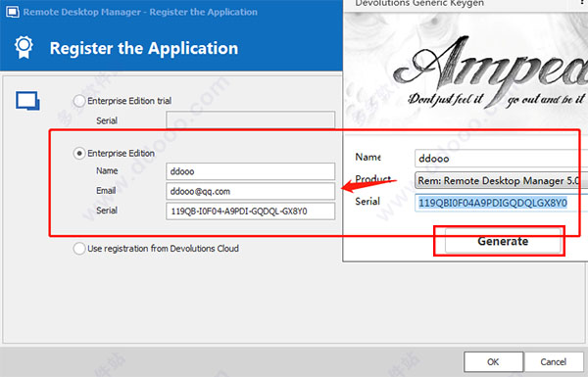This screenshot has height=377, width=588.
Task: Click the Remote Desktop Manager title bar icon
Action: (x=13, y=12)
